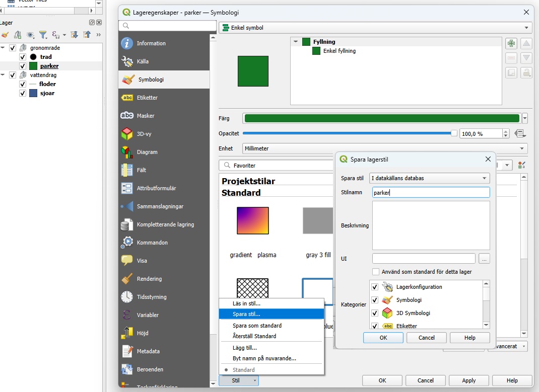This screenshot has height=392, width=539.
Task: Add a symbol layer with green plus
Action: [x=511, y=43]
